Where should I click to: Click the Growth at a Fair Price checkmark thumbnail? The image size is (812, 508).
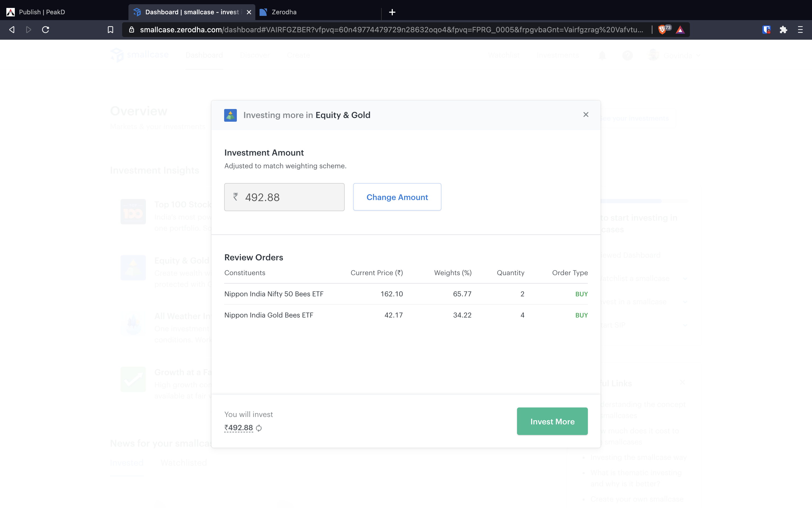tap(133, 379)
